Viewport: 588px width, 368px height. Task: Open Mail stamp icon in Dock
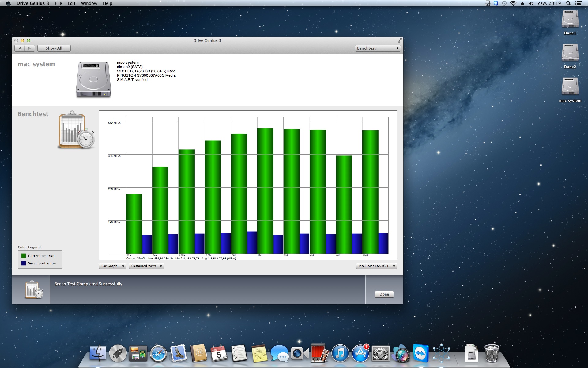click(179, 353)
